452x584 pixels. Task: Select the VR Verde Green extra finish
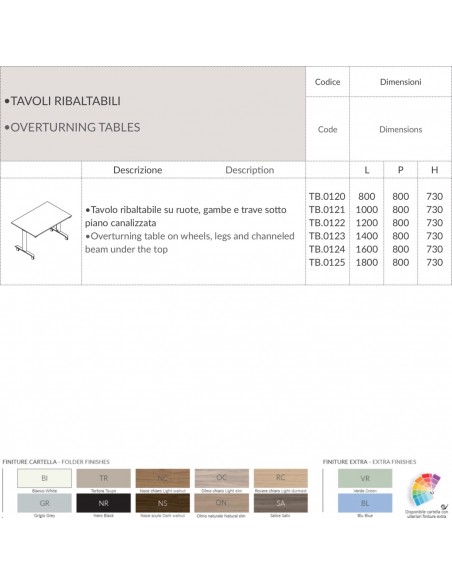pos(365,478)
